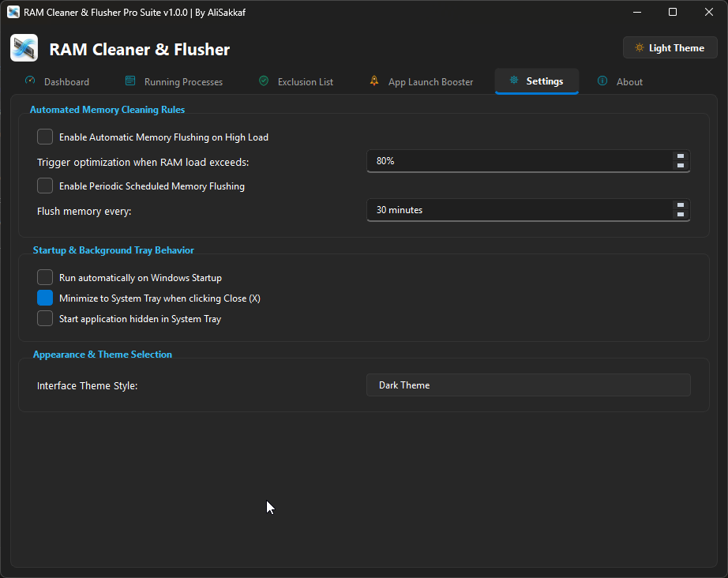Click the RAM Cleaner & Flusher title text

coord(139,49)
